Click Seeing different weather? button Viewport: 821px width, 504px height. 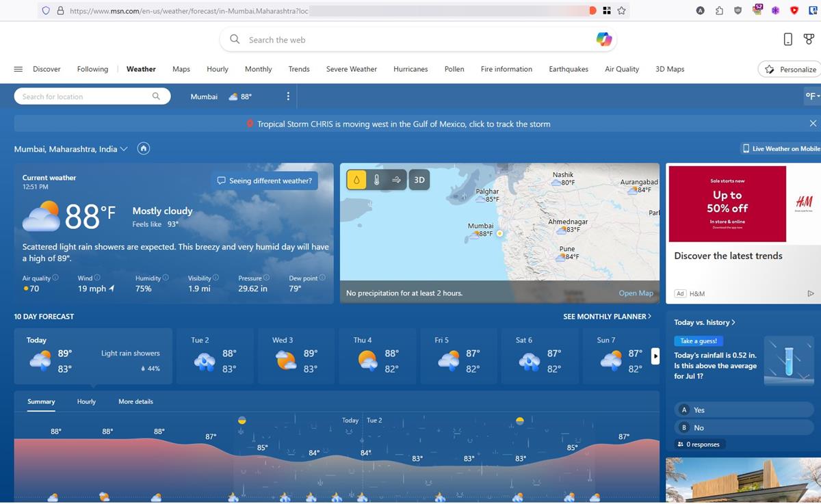click(264, 181)
